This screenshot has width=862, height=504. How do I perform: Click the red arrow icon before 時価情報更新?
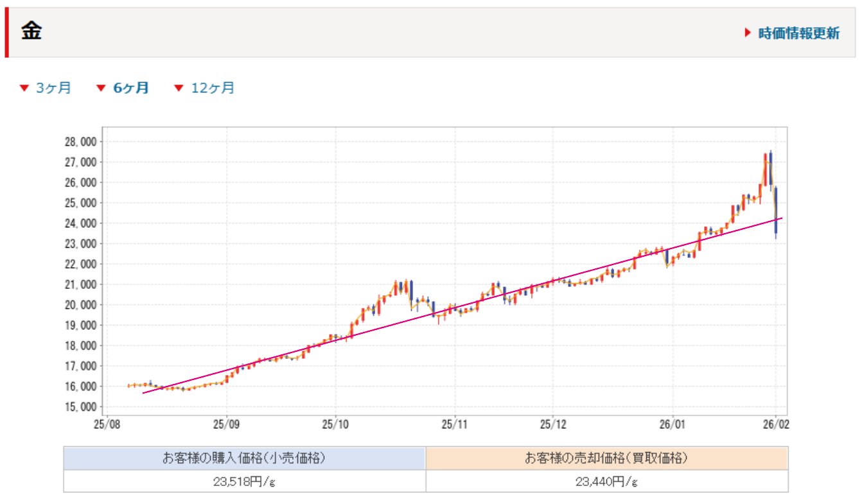(x=748, y=33)
